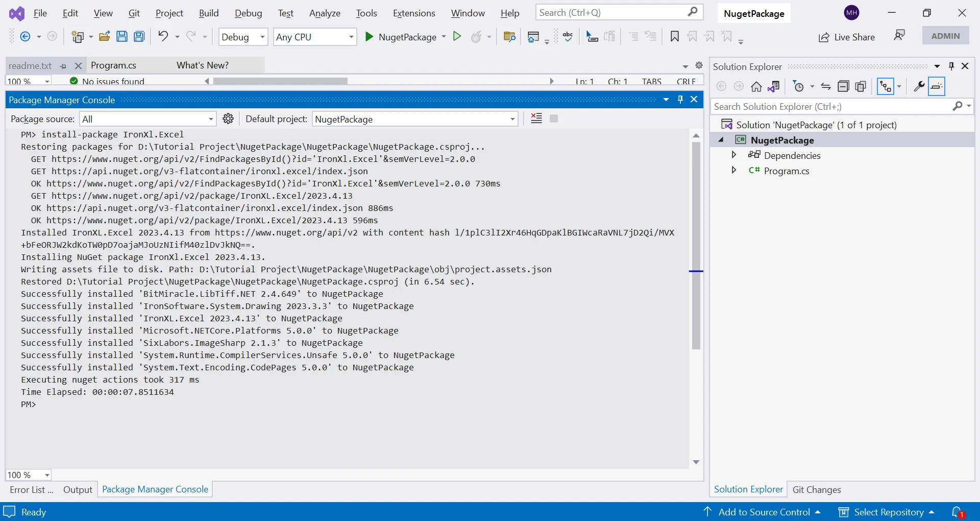Toggle pin on Package Manager Console panel
The height and width of the screenshot is (521, 980).
click(x=680, y=100)
